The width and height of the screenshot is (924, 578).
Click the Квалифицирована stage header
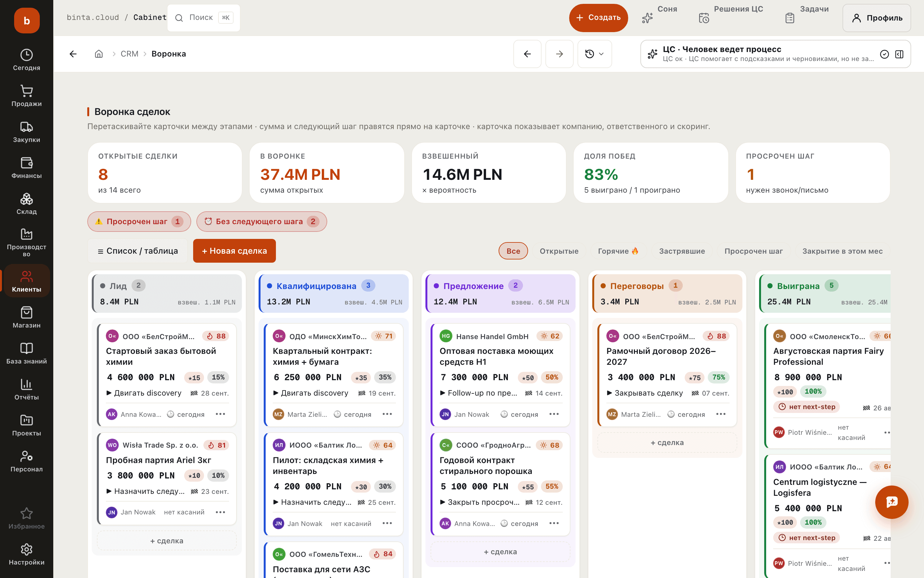334,293
